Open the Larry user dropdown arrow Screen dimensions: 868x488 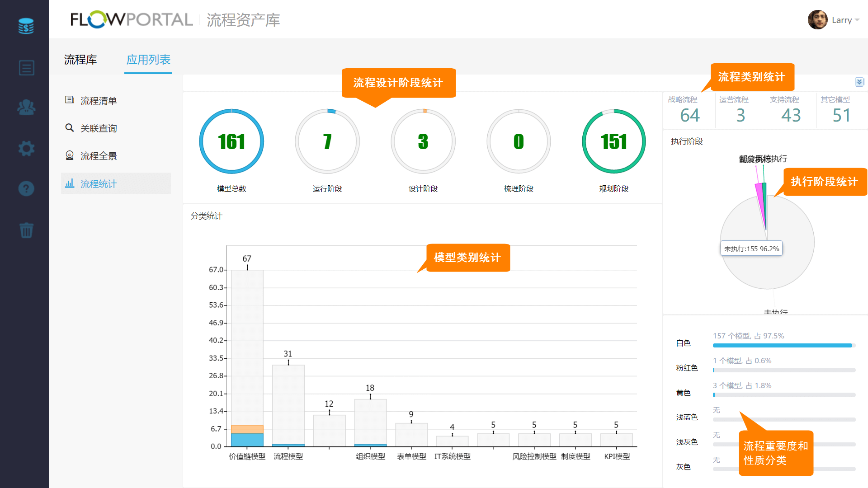click(x=857, y=20)
